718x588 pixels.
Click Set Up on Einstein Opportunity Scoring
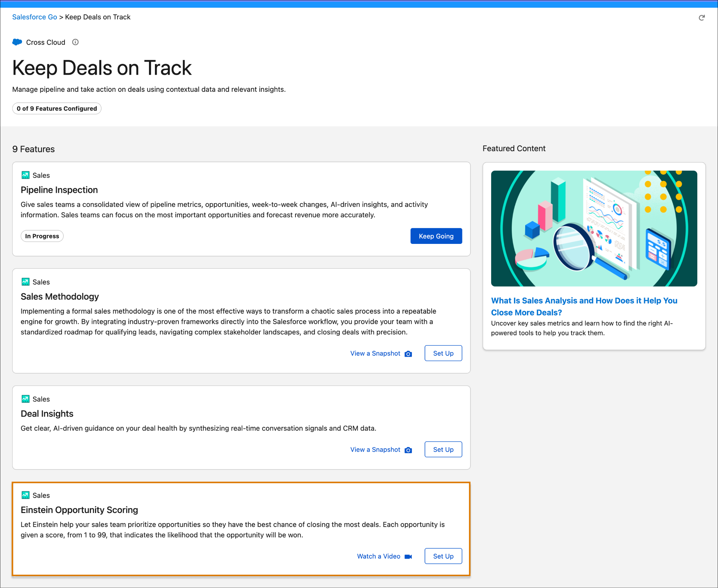[443, 556]
